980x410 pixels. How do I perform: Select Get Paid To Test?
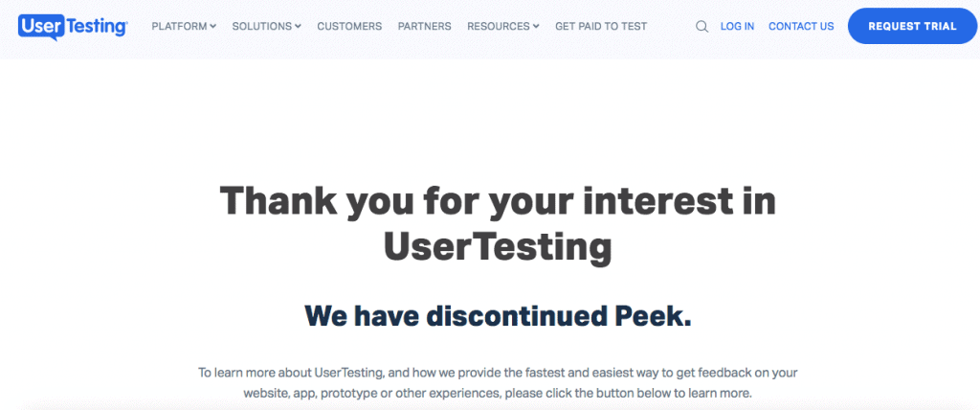(x=601, y=26)
